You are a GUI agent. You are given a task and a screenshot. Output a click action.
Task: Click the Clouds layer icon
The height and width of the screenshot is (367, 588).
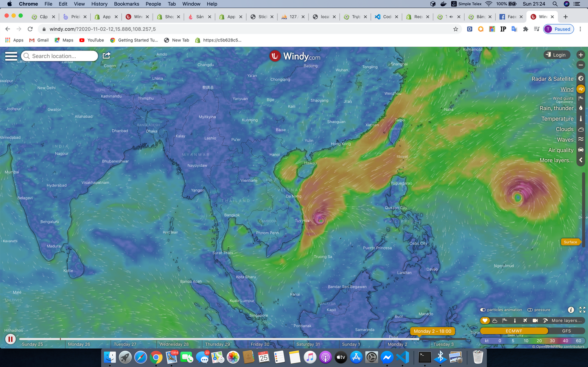[581, 129]
